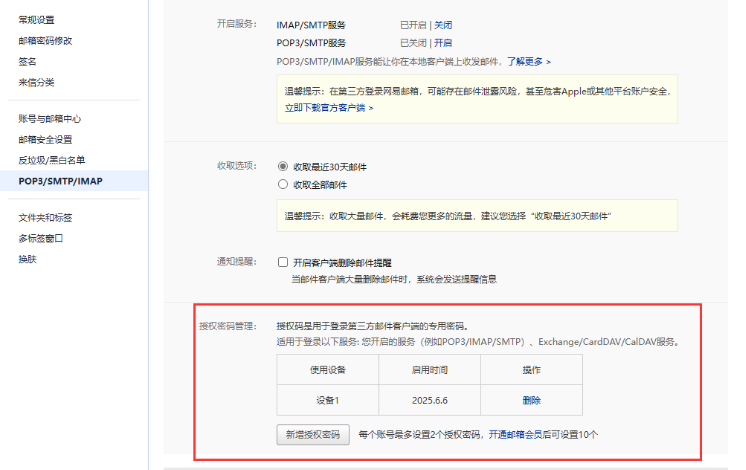746x470 pixels.
Task: Click 开启 for POP3/SMTP service
Action: click(443, 43)
